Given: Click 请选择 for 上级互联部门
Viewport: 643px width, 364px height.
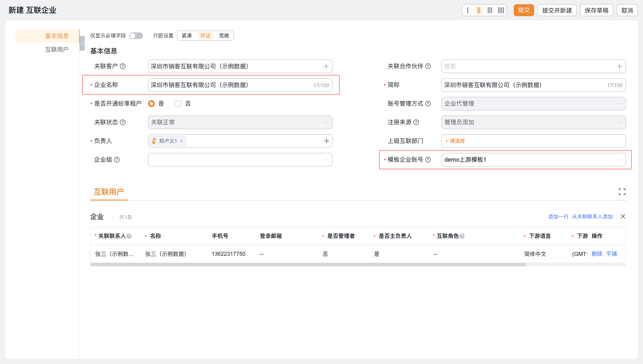Looking at the screenshot, I should click(455, 141).
